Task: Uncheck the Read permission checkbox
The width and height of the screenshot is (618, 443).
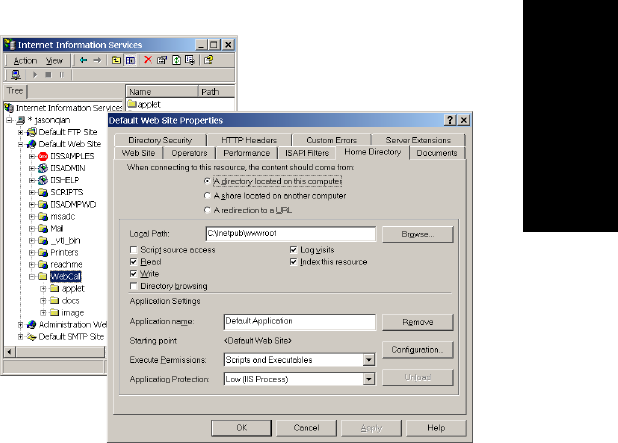Action: click(134, 262)
